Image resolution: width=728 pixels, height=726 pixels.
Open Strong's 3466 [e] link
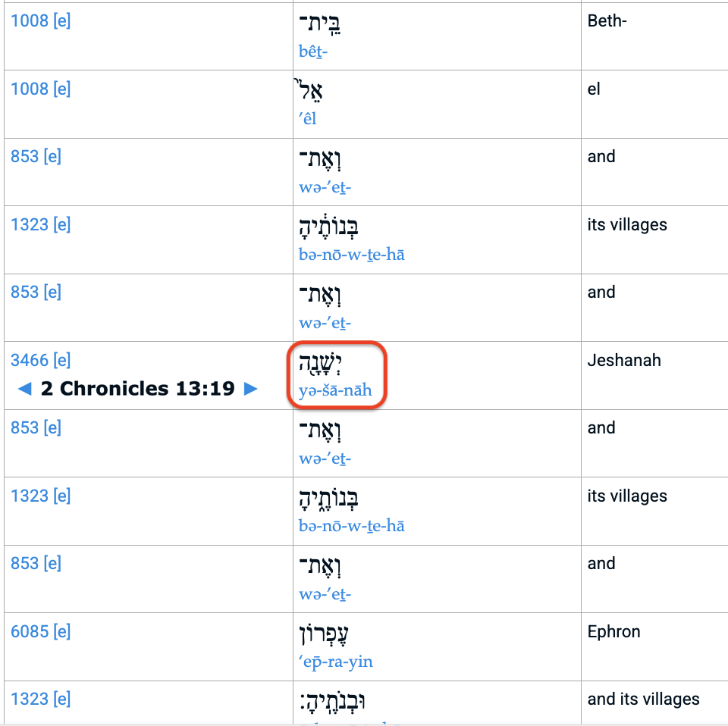point(41,360)
